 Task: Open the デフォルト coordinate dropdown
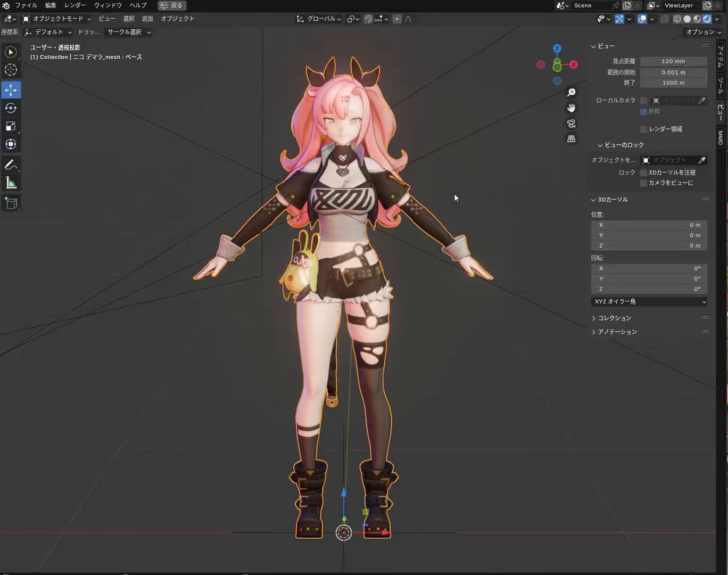(48, 32)
